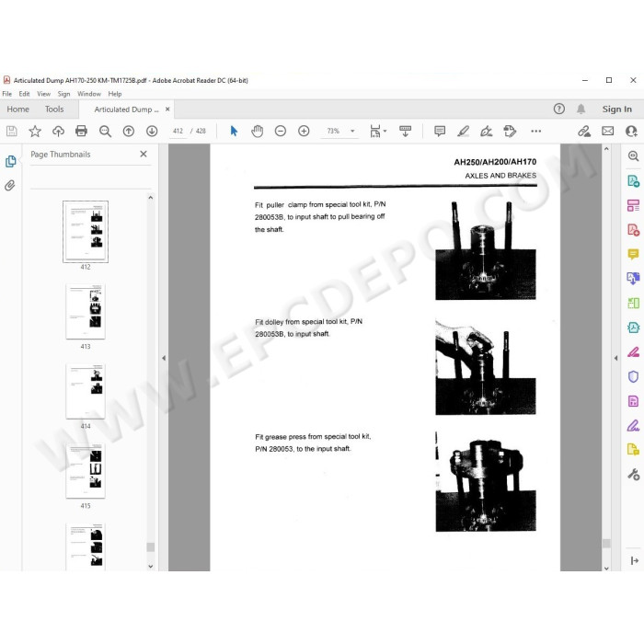Viewport: 644px width, 644px height.
Task: Click the Save file icon
Action: click(x=11, y=131)
